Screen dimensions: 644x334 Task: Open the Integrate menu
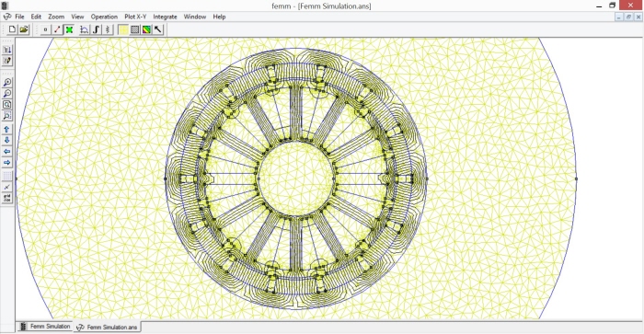coord(165,17)
